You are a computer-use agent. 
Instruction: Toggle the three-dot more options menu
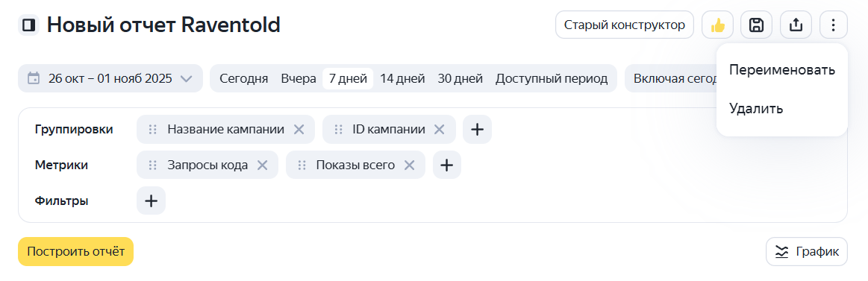834,25
